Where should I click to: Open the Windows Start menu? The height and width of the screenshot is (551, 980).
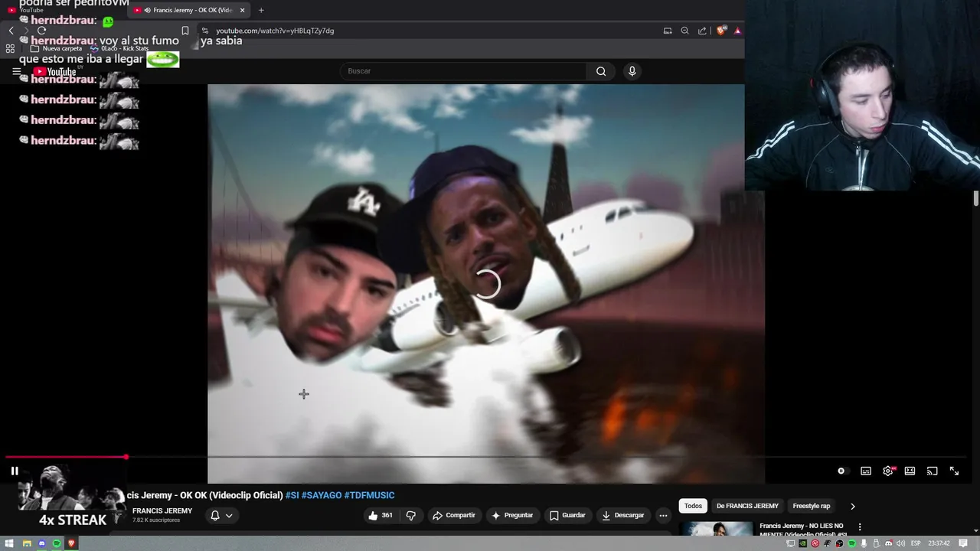10,543
